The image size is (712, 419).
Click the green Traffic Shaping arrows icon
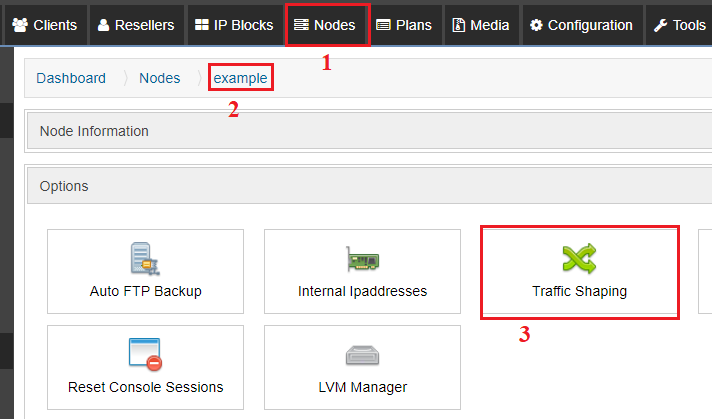tap(579, 258)
